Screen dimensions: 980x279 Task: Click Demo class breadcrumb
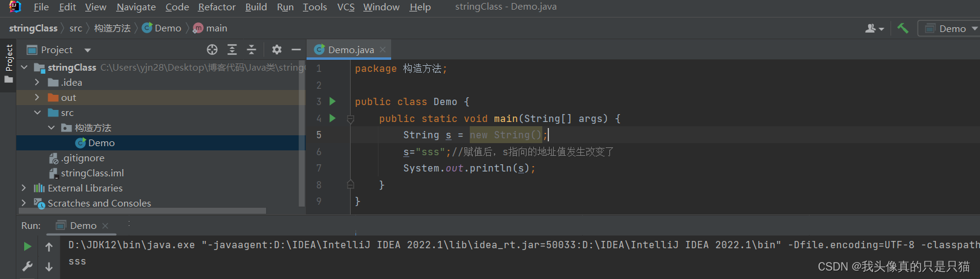pyautogui.click(x=162, y=28)
